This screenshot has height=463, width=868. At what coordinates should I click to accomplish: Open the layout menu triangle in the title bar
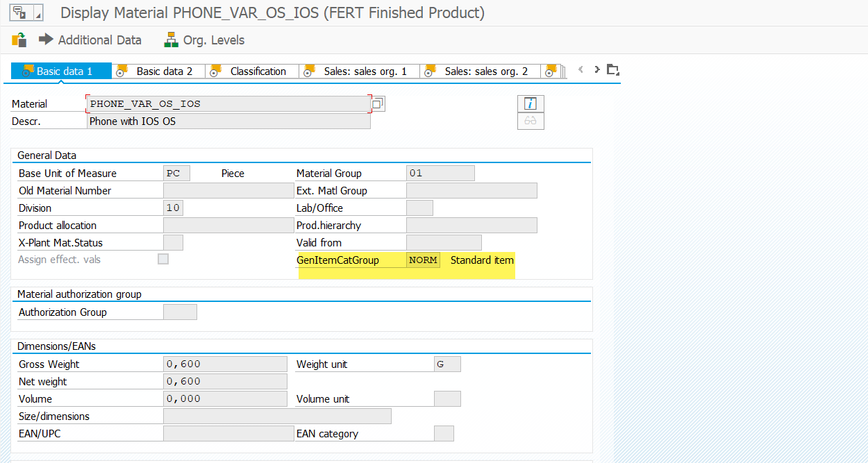pyautogui.click(x=38, y=14)
